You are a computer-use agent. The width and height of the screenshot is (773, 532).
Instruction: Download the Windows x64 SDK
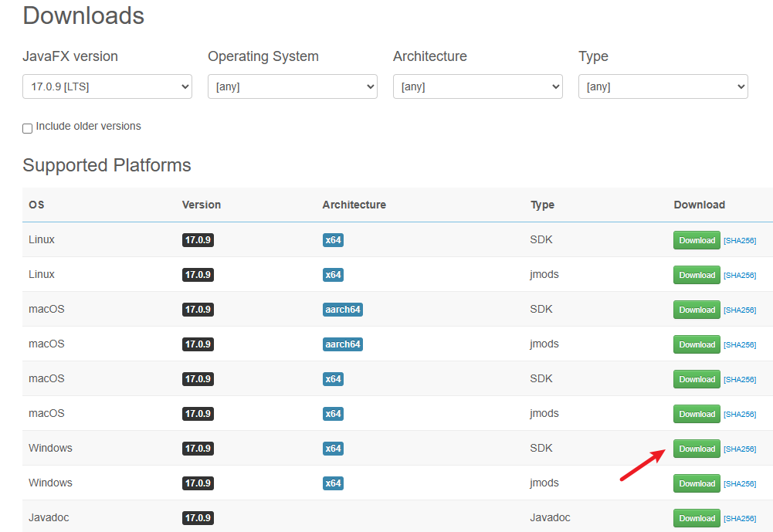click(697, 449)
